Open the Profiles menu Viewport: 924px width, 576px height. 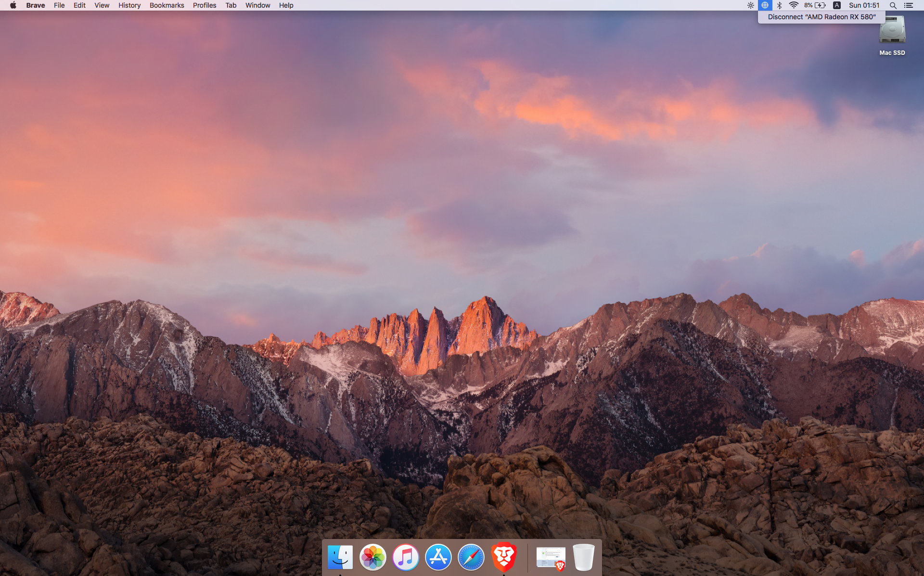(x=205, y=5)
